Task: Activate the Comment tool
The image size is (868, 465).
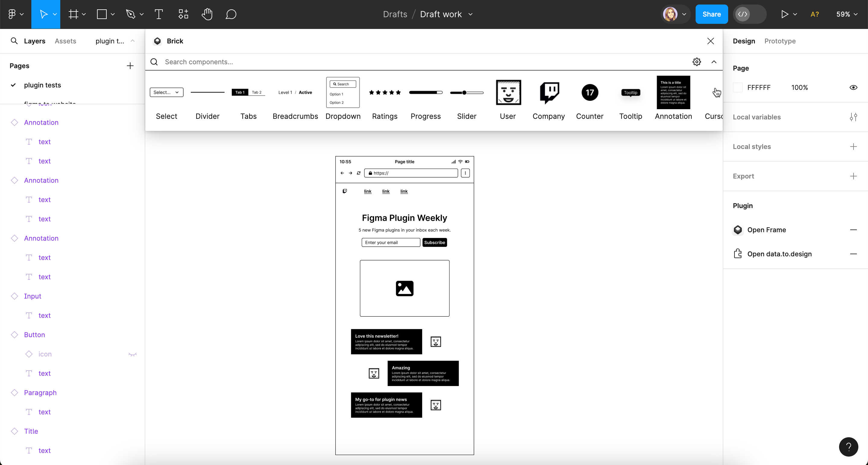Action: [x=231, y=14]
